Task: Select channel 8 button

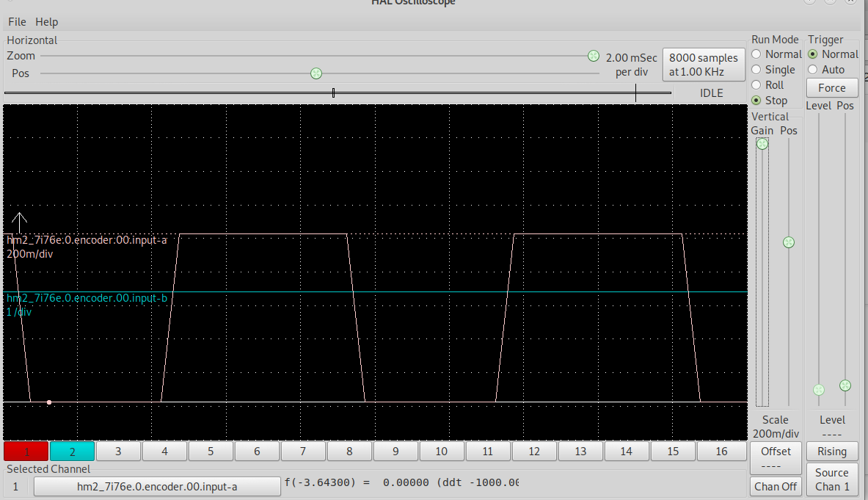Action: [x=349, y=452]
